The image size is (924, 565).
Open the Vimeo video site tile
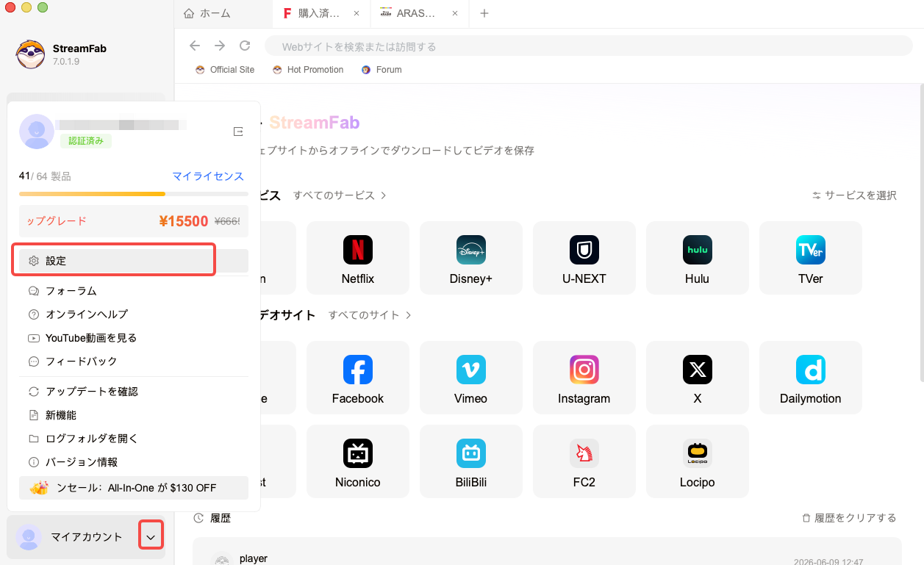470,378
